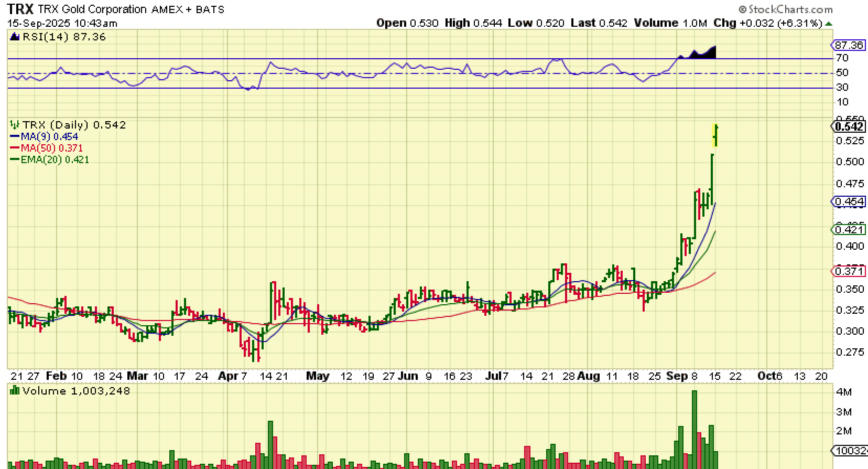
Task: Click the RSI(14) 87.36 legend text
Action: (x=63, y=37)
